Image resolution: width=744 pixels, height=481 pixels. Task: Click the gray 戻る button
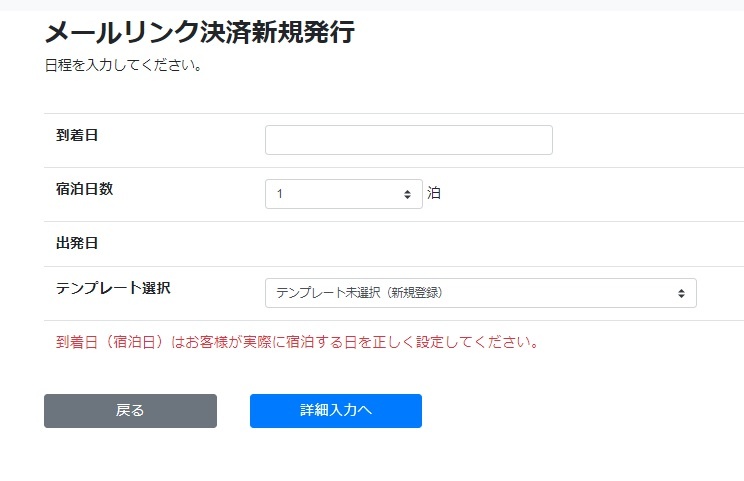pyautogui.click(x=130, y=411)
